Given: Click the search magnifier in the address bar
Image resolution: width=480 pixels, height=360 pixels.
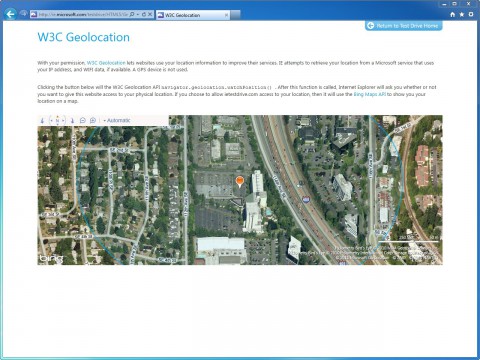Looking at the screenshot, I should point(132,14).
